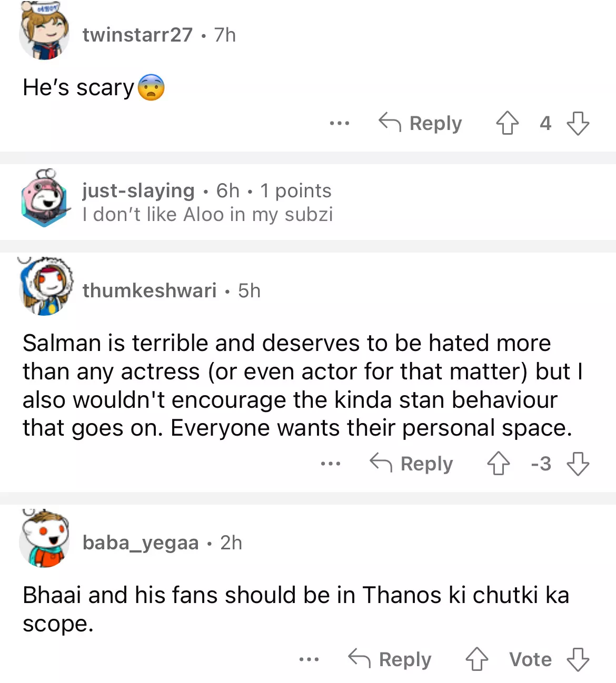
Task: Open overflow menu on baba_yegaa's comment
Action: [309, 659]
